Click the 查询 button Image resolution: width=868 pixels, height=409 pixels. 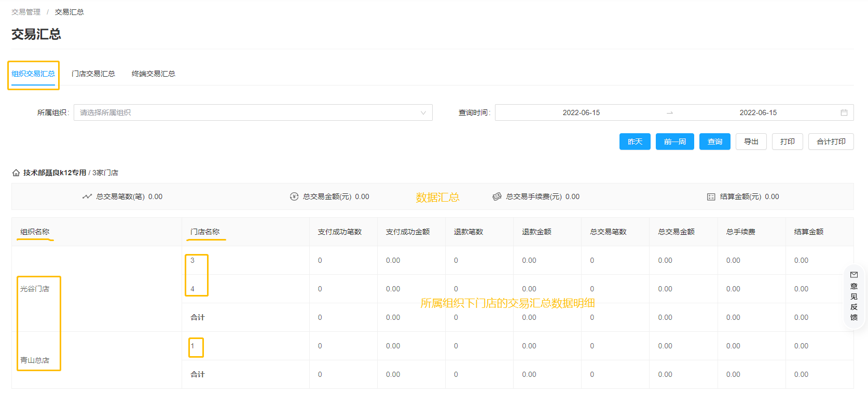(x=715, y=142)
